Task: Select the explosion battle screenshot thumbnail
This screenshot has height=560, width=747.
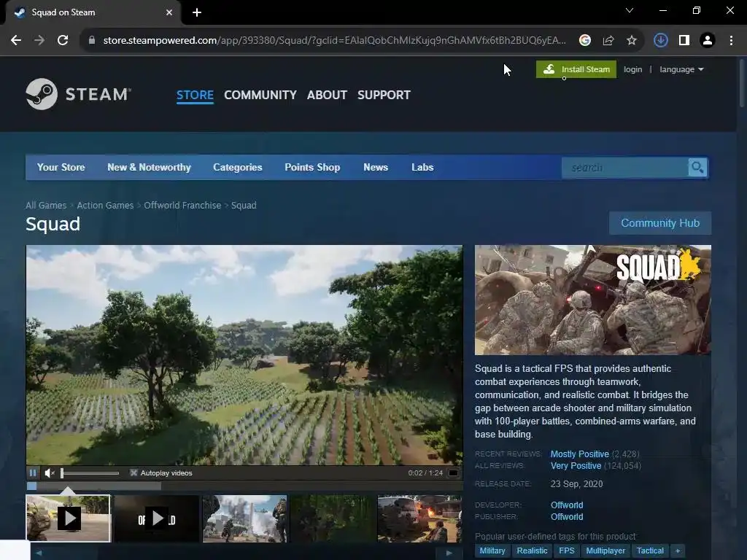Action: pyautogui.click(x=244, y=518)
